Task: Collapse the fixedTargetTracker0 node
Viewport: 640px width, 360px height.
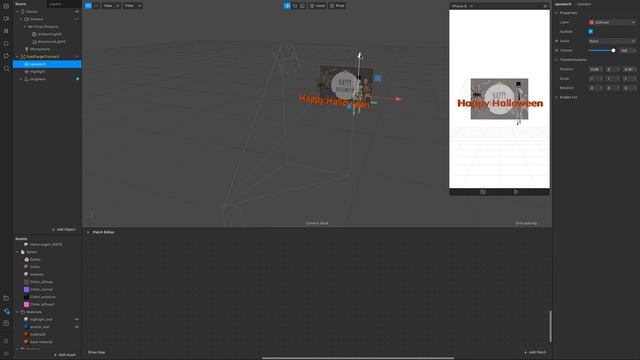Action: coord(17,57)
